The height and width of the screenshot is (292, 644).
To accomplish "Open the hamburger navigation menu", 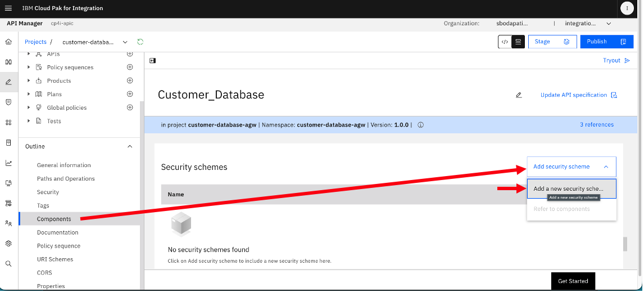I will click(x=8, y=8).
